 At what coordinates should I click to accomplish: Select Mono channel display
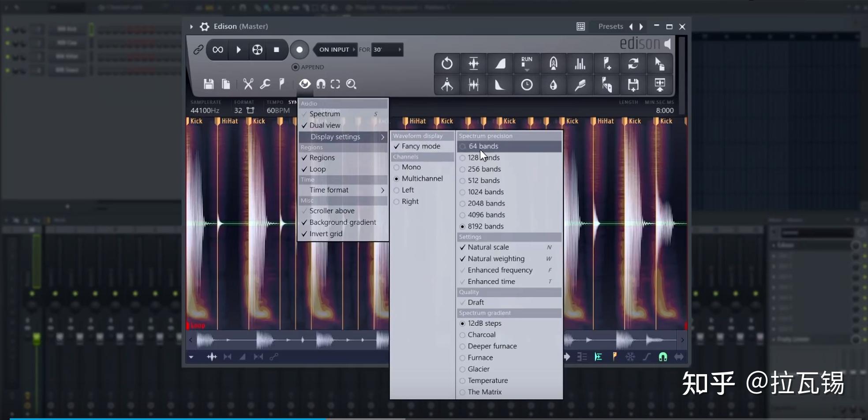pos(423,167)
